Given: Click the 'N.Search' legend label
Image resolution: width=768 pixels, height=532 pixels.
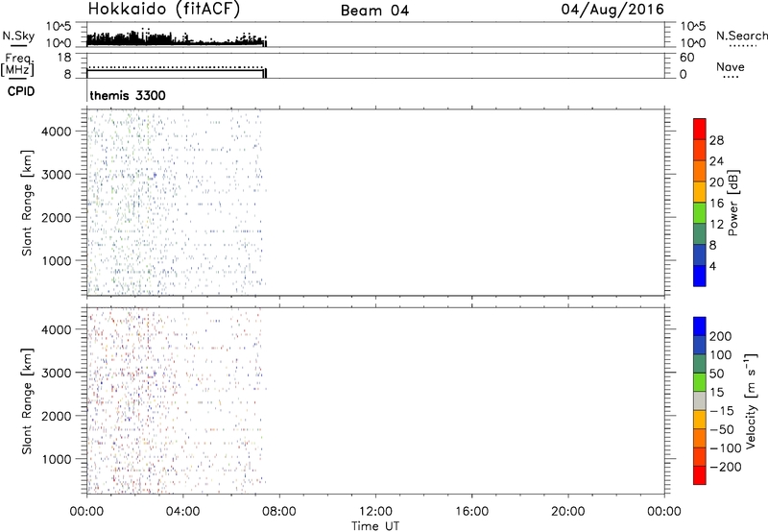Looking at the screenshot, I should point(741,36).
